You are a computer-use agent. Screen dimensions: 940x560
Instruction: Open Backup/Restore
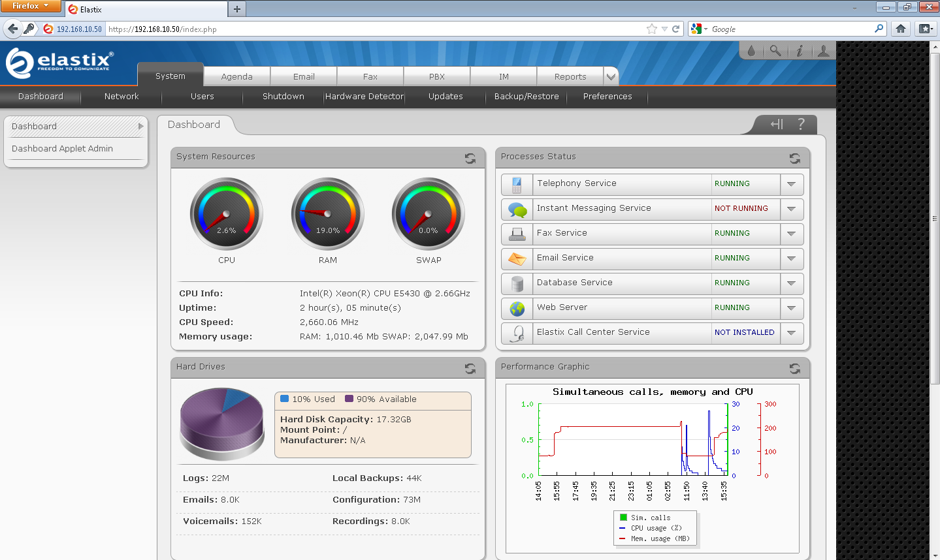coord(527,97)
